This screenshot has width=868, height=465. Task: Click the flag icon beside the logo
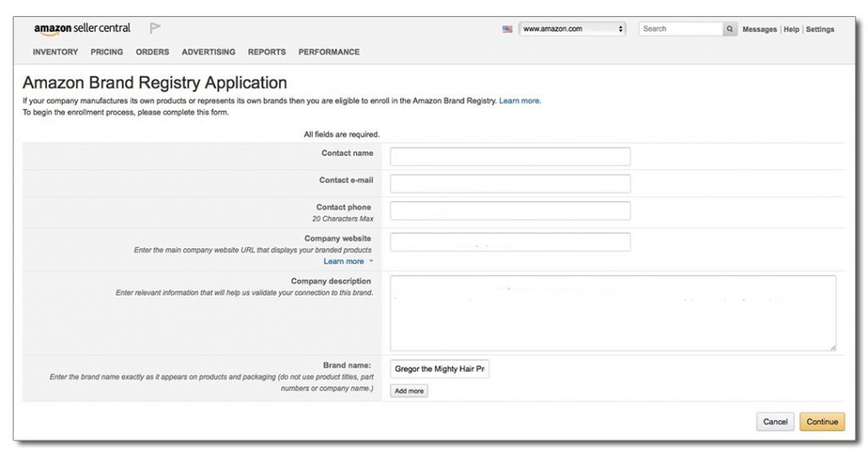155,28
